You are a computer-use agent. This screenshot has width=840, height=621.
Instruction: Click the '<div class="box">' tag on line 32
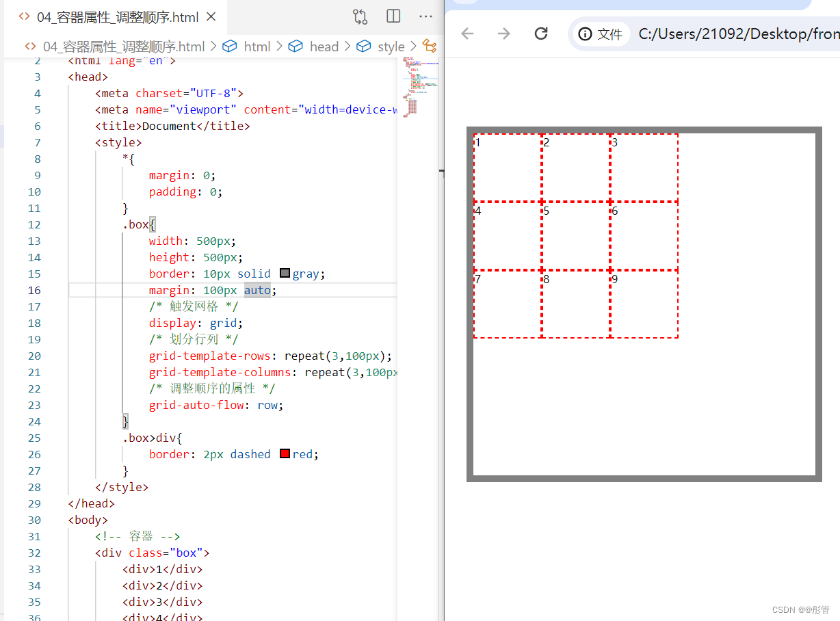coord(153,553)
